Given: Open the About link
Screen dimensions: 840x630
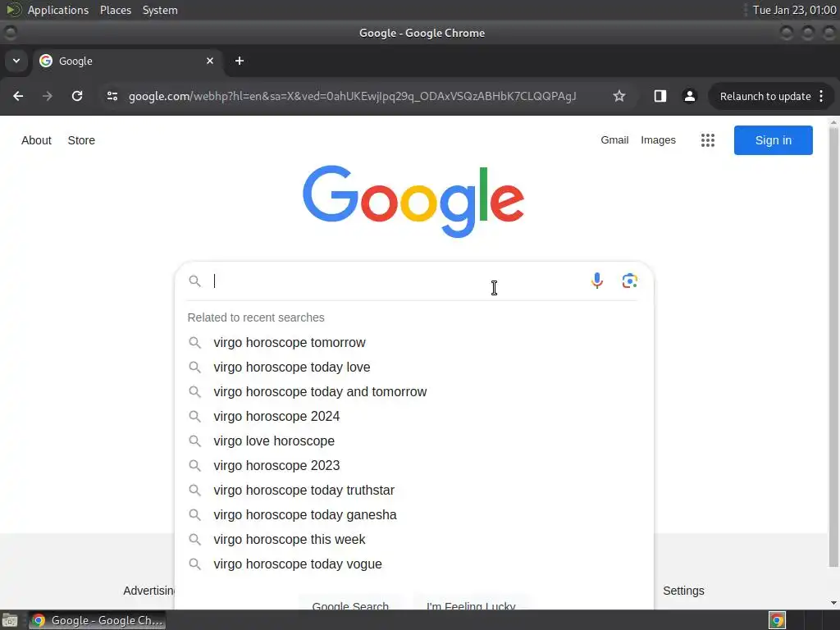Looking at the screenshot, I should [x=36, y=140].
